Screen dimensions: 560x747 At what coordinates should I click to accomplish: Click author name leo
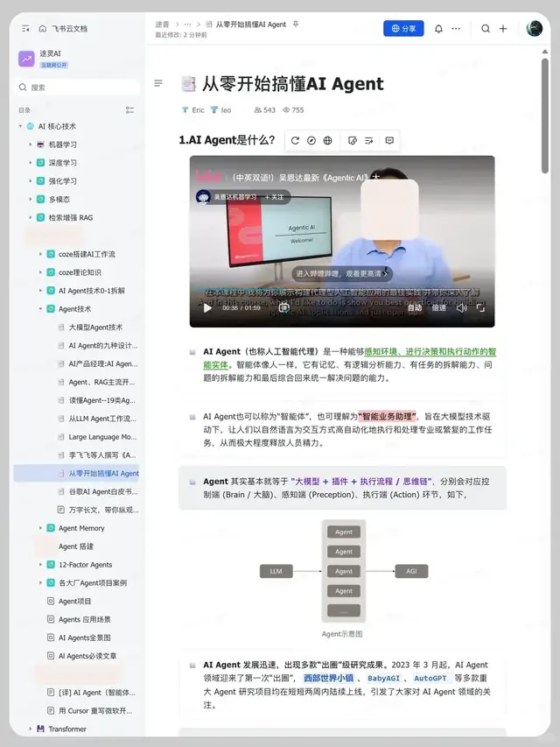(x=227, y=110)
